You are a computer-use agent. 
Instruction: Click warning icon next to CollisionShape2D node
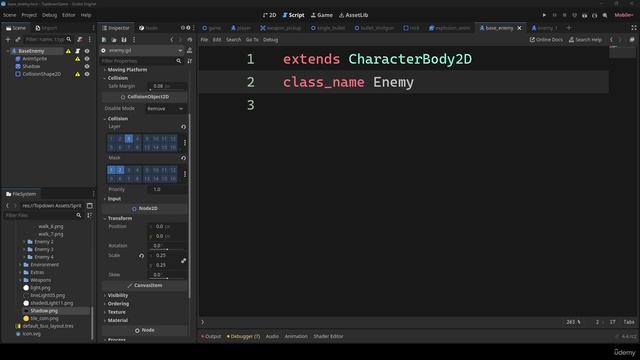(78, 74)
